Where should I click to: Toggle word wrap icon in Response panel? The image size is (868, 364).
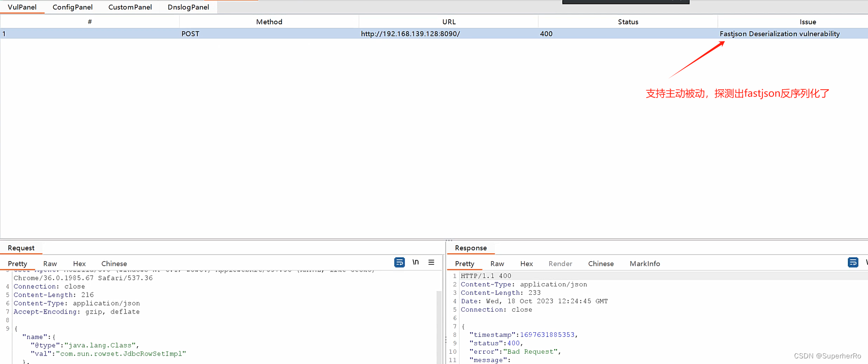pos(853,263)
